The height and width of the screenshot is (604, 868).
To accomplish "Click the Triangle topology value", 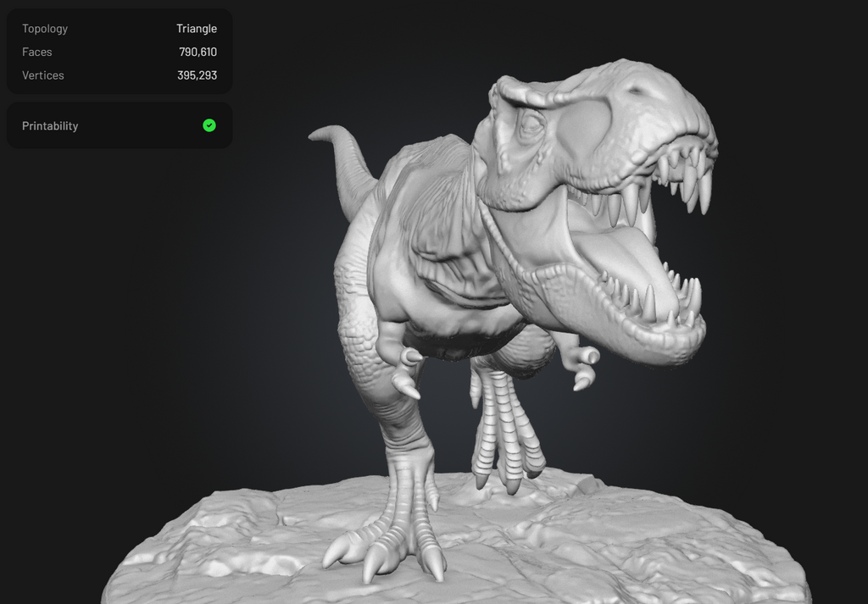I will point(197,29).
